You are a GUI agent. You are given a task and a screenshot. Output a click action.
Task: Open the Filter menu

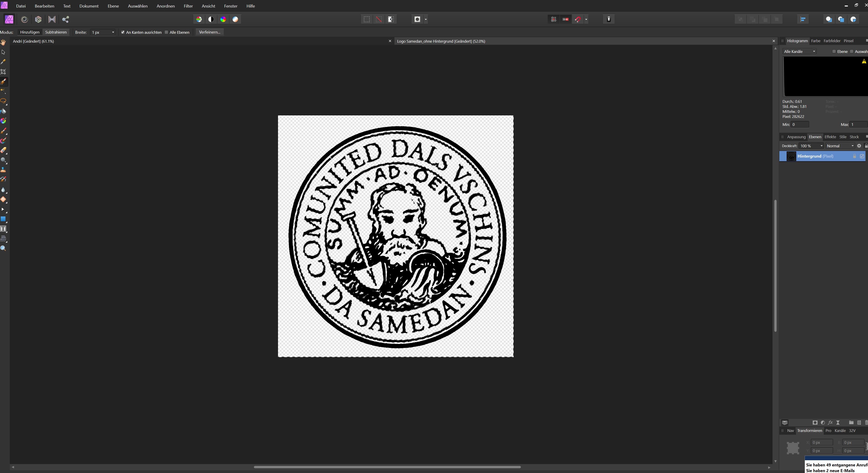tap(188, 6)
